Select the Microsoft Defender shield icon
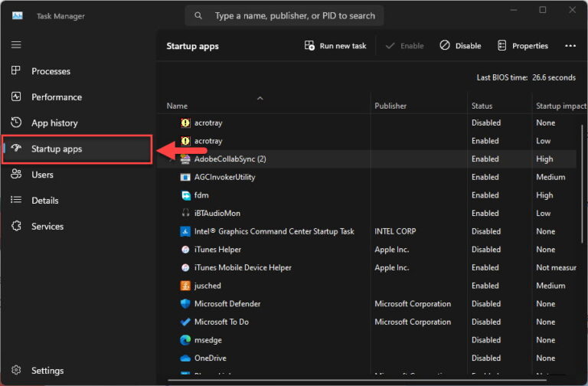 pos(185,304)
